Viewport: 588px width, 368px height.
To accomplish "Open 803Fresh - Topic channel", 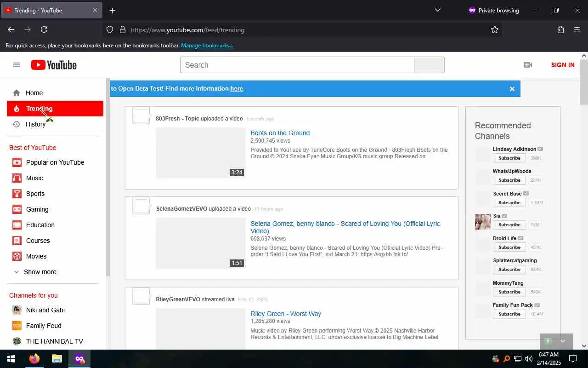I will [x=177, y=119].
